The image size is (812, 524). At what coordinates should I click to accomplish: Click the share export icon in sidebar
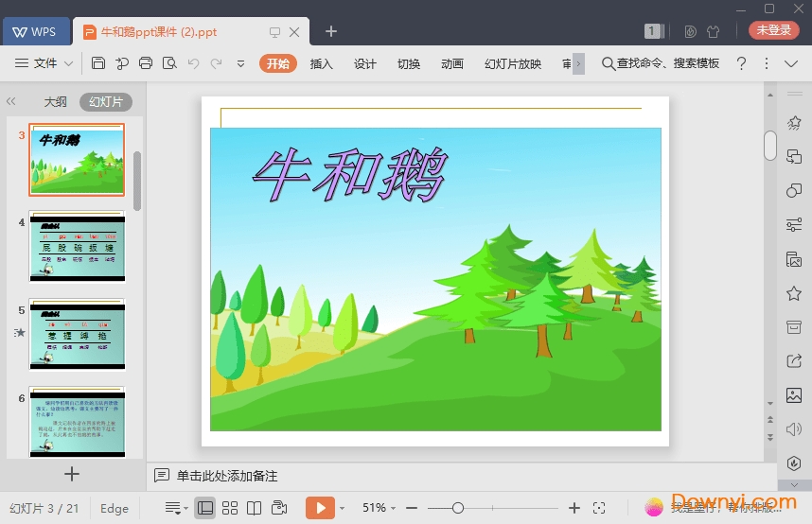click(794, 360)
